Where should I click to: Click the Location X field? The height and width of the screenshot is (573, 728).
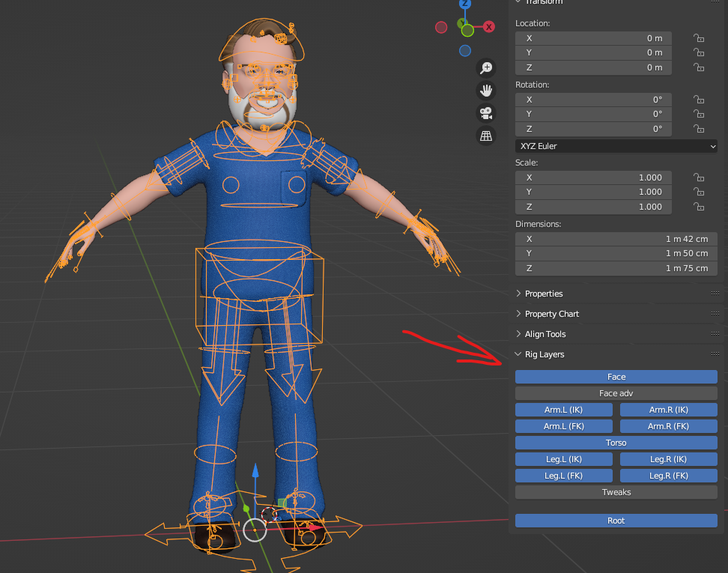593,38
